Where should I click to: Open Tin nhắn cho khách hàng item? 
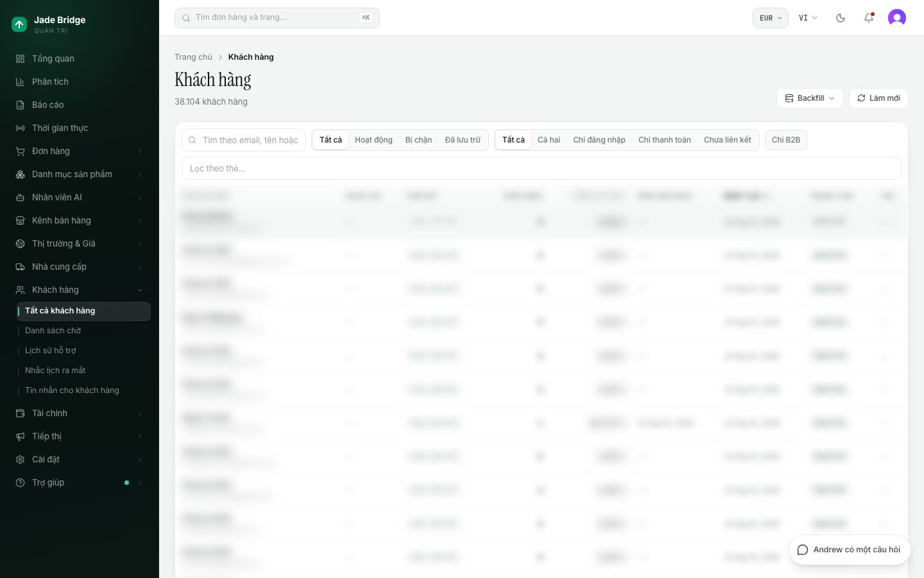[x=83, y=390]
